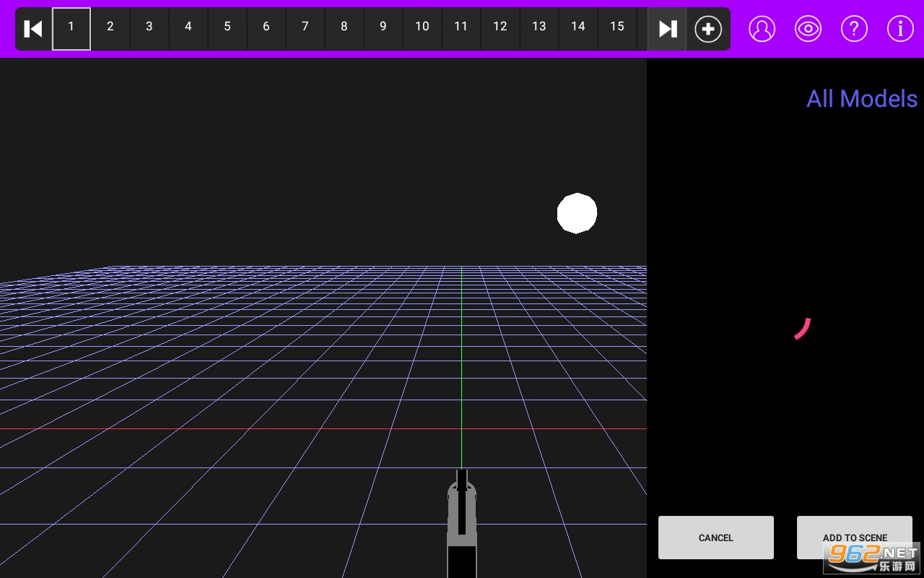Choose frame 13 in the timeline
This screenshot has height=578, width=924.
[539, 28]
